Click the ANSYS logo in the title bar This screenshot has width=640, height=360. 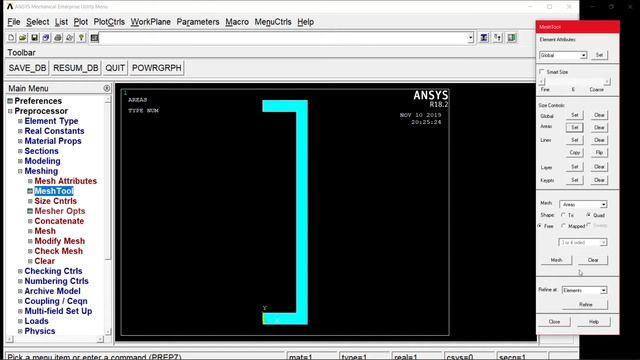tap(10, 7)
